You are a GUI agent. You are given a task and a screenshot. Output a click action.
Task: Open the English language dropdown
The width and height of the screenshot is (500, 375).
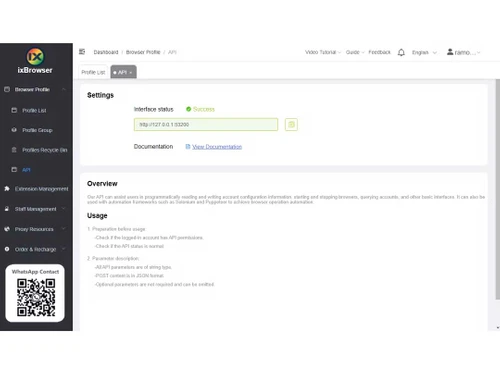click(x=424, y=52)
